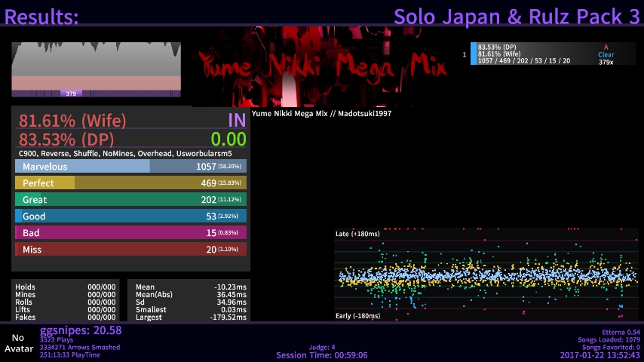The width and height of the screenshot is (644, 362).
Task: Select the Great judgment bar
Action: point(130,200)
